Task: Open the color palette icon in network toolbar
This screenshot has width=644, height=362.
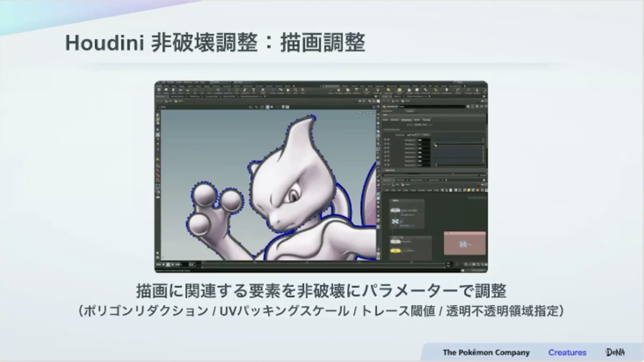Action: tap(477, 190)
